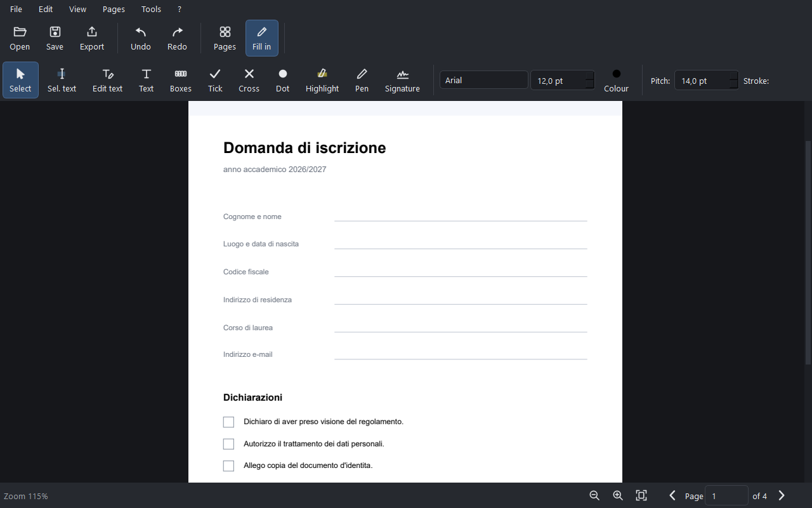
Task: Click the 'Domanda di iscrizione' heading
Action: (304, 148)
